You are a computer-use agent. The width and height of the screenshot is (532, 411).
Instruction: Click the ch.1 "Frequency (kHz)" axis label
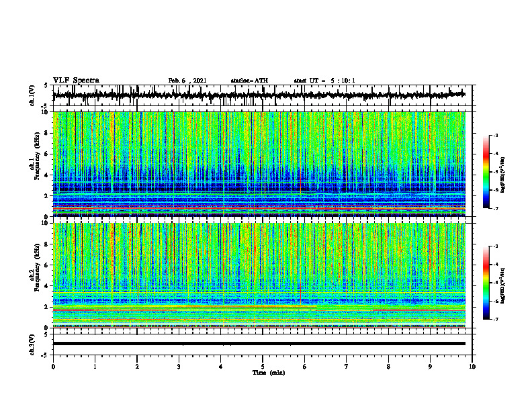coord(37,155)
